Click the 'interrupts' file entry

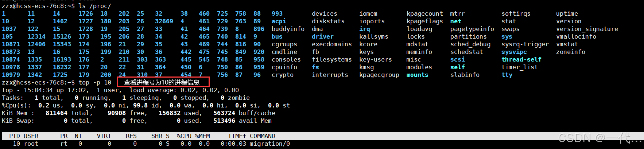[x=330, y=75]
